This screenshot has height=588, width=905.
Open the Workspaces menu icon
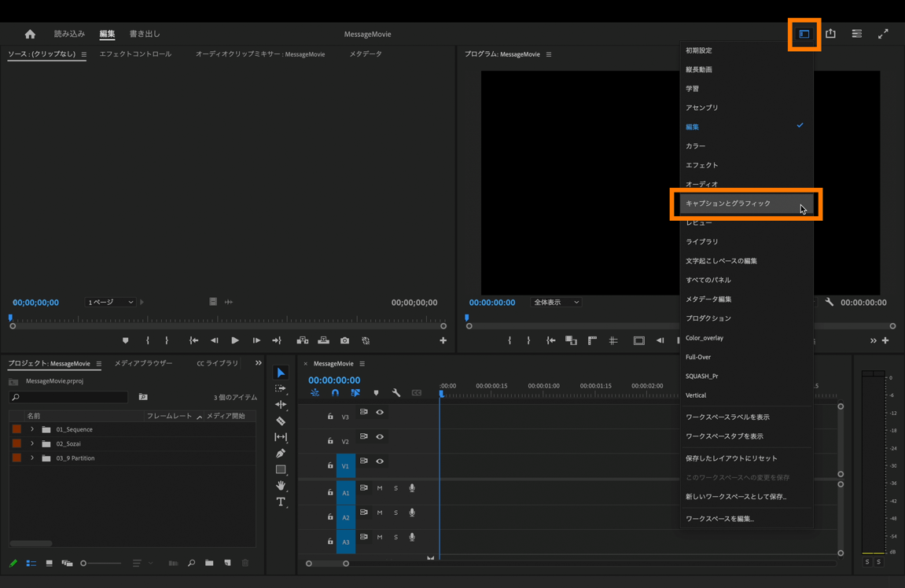(x=804, y=34)
